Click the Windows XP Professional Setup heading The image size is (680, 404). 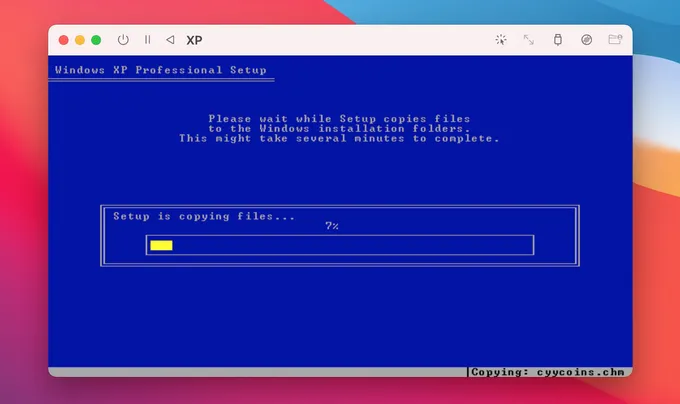(161, 70)
